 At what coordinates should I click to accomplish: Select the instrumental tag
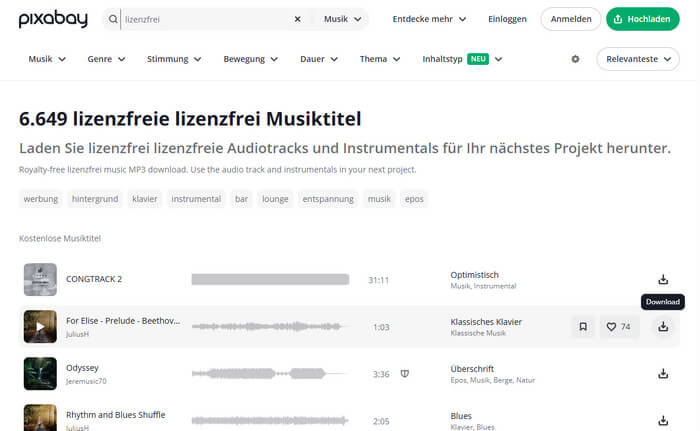[196, 199]
